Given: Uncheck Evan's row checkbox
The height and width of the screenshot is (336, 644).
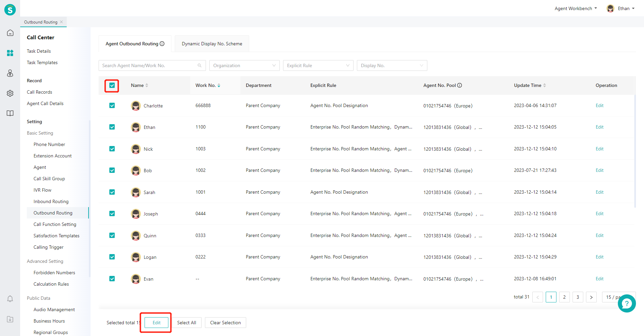Looking at the screenshot, I should (112, 279).
